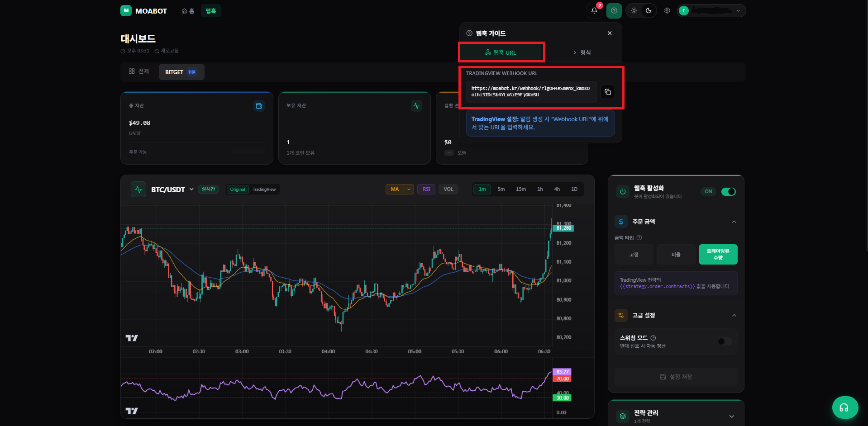Open notifications bell icon

click(x=594, y=10)
